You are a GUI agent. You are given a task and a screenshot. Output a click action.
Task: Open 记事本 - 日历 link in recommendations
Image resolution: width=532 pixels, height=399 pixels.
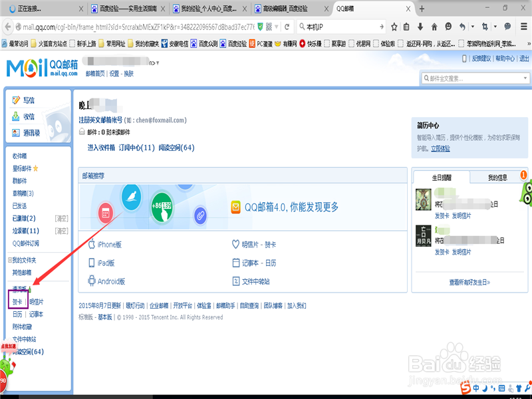click(x=259, y=263)
